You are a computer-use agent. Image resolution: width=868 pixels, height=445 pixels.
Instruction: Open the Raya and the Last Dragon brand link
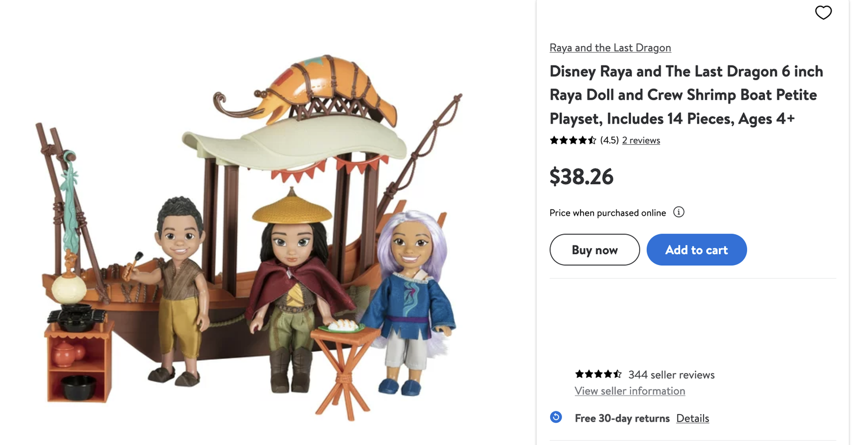610,48
